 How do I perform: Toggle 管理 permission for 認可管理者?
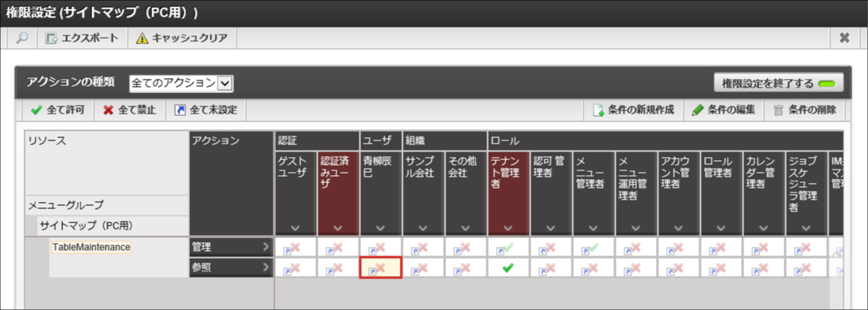click(x=551, y=248)
